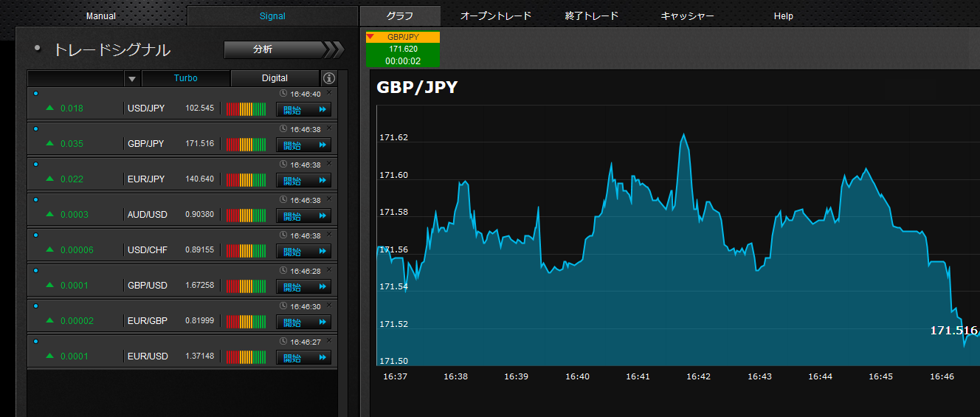Start the EUR/USD trade with 開始

click(x=303, y=358)
